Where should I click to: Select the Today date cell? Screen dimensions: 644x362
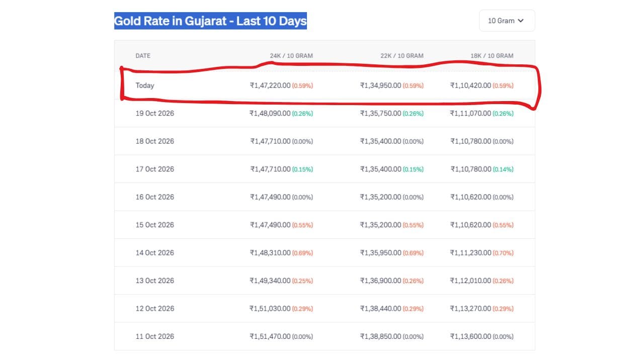coord(145,85)
